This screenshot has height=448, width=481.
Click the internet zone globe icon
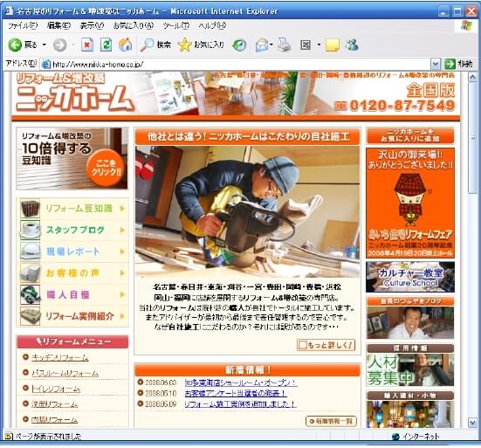(x=395, y=436)
